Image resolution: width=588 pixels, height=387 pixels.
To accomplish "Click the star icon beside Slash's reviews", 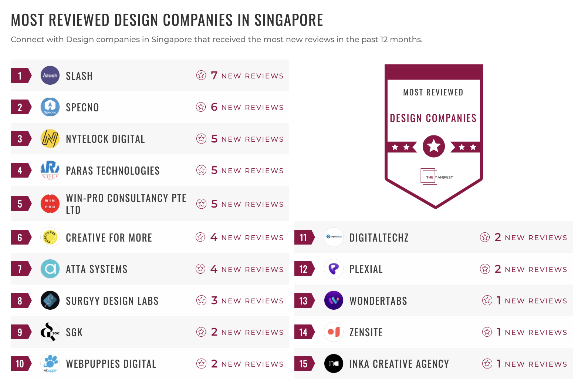I will coord(201,75).
